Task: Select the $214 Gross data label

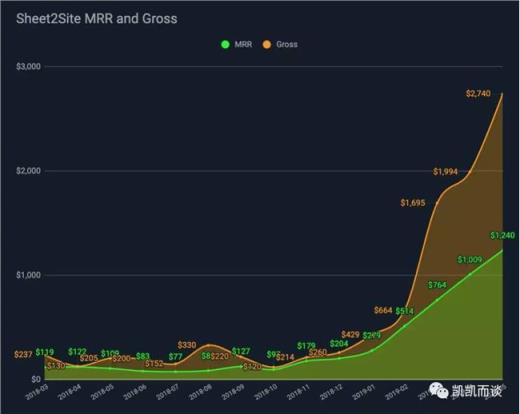Action: pos(285,357)
